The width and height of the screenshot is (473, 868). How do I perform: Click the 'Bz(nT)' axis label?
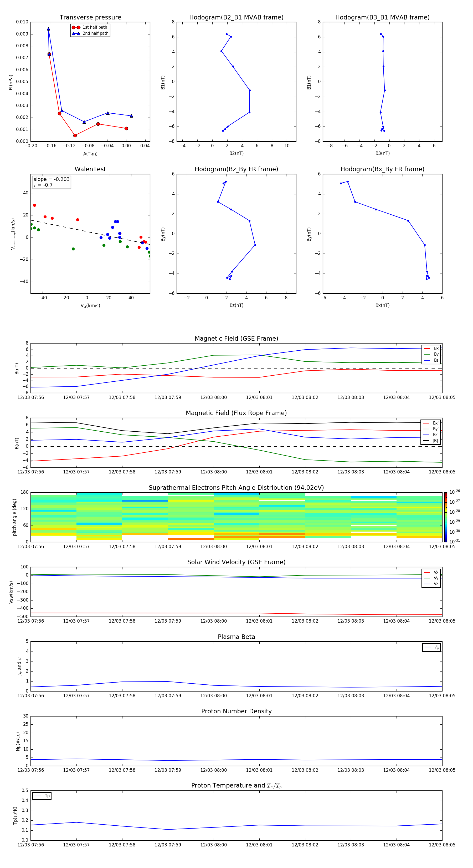pyautogui.click(x=236, y=305)
